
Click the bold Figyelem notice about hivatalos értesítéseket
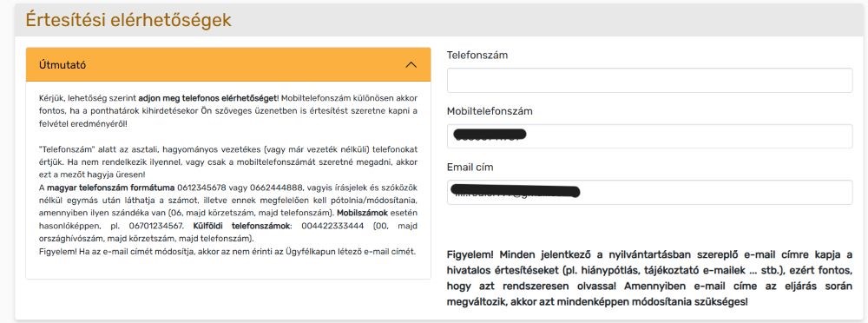pyautogui.click(x=649, y=279)
